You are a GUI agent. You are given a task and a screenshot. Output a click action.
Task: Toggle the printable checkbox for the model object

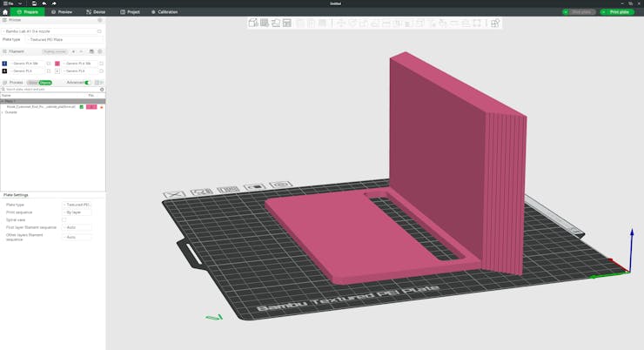82,107
